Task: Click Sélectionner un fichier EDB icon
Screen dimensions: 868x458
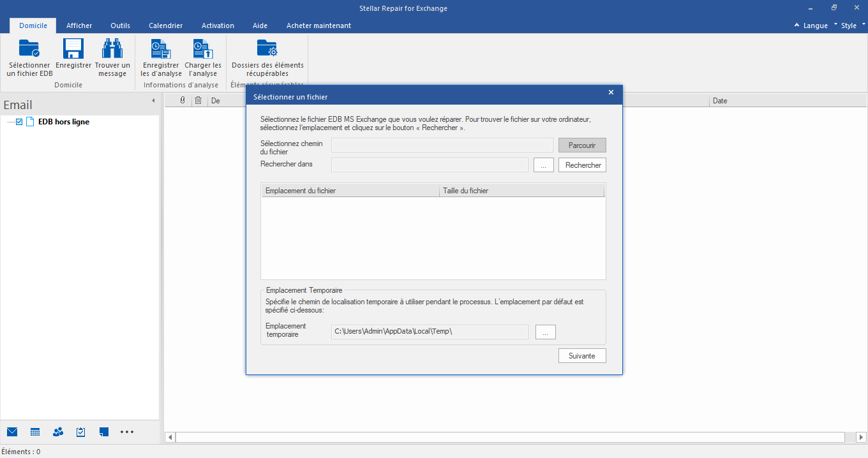Action: (x=29, y=48)
